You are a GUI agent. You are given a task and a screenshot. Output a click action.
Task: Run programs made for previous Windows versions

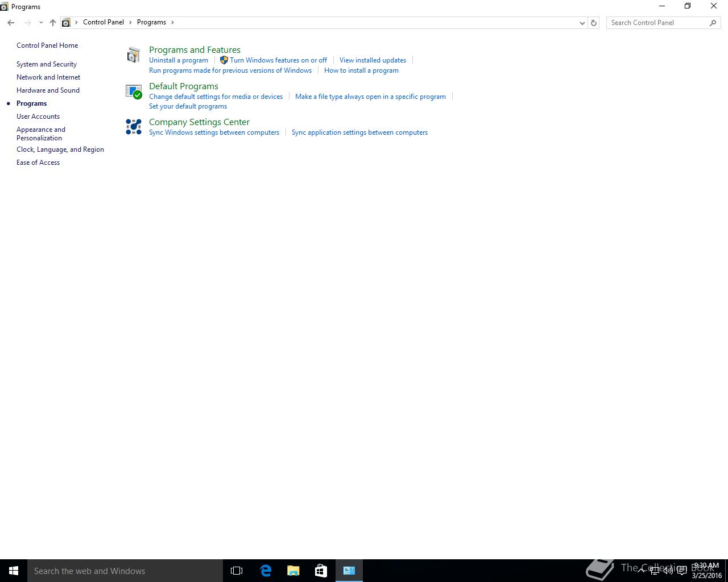tap(230, 70)
